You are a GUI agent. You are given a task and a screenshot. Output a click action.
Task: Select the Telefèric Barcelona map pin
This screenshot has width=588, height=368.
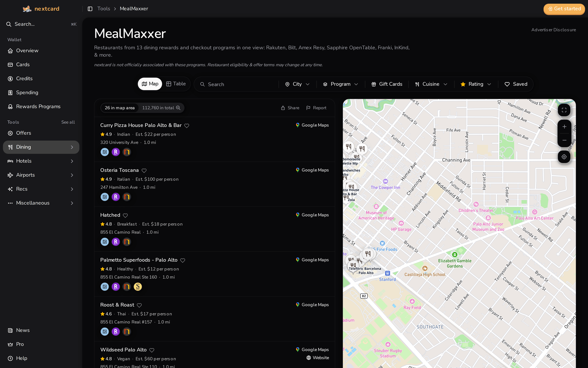pyautogui.click(x=353, y=266)
